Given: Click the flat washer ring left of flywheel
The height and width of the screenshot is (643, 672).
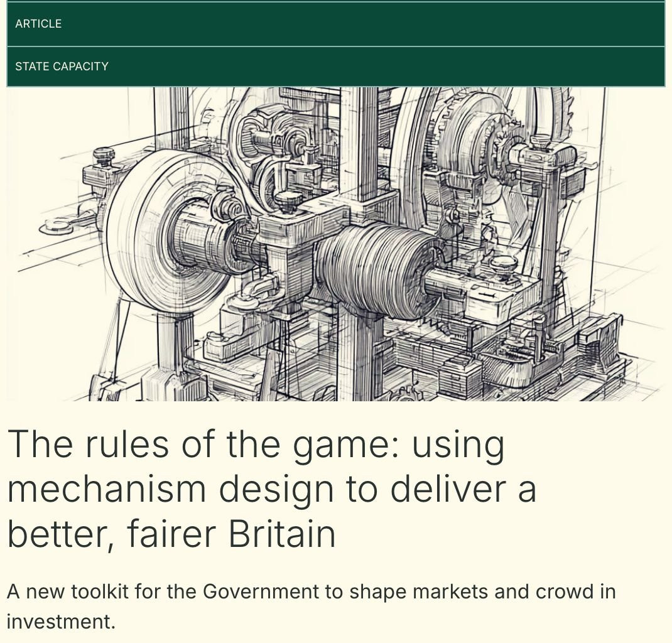Looking at the screenshot, I should tap(57, 226).
